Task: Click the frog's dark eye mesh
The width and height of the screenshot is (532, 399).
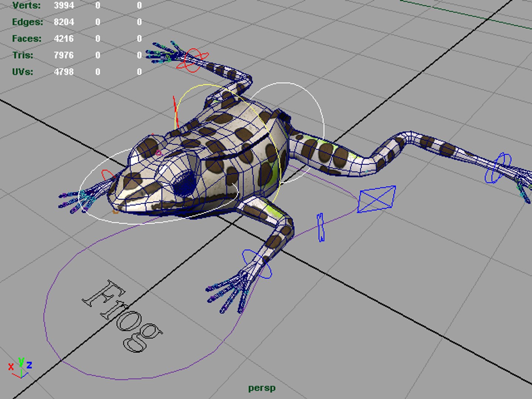Action: point(184,184)
